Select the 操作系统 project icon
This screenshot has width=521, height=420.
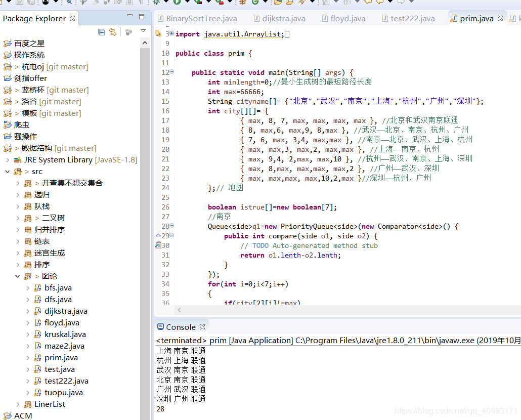(7, 55)
